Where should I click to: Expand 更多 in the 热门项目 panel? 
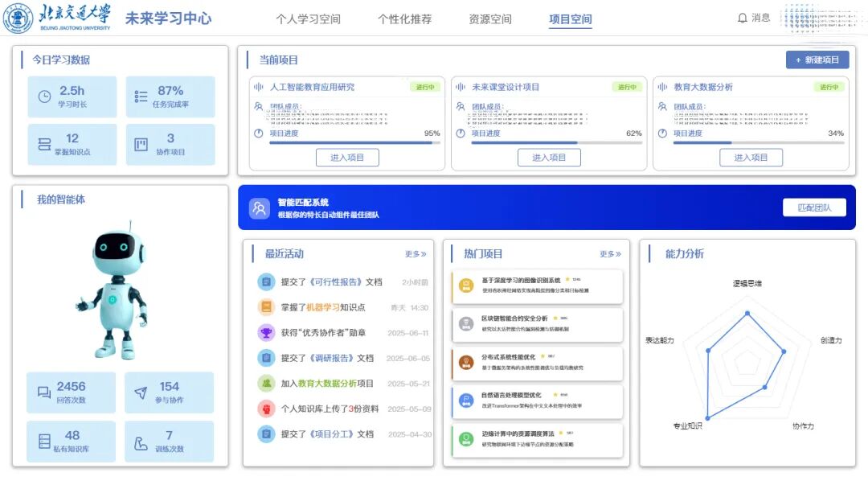coord(610,254)
